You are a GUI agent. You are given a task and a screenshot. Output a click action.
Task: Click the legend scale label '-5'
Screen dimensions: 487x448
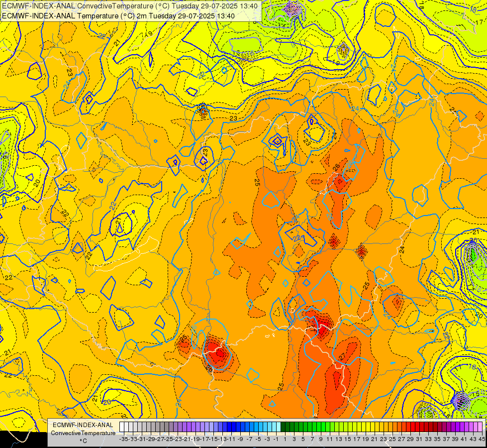coord(258,439)
